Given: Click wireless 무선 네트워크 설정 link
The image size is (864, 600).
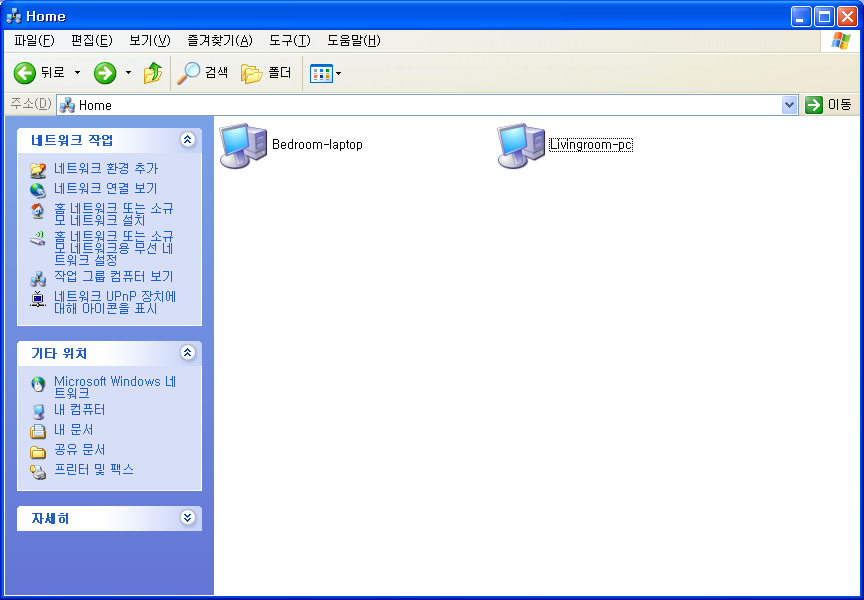Looking at the screenshot, I should pos(114,248).
